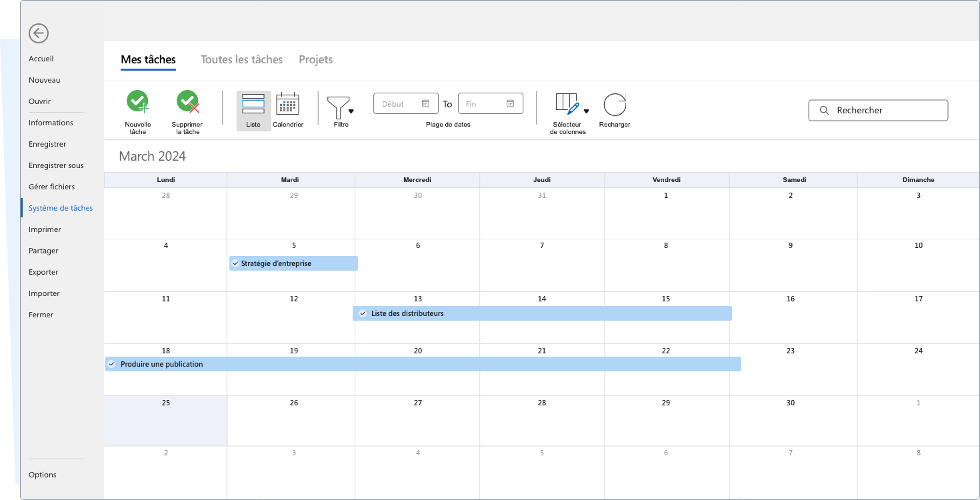This screenshot has height=500, width=980.
Task: Click the Début date input field
Action: pyautogui.click(x=406, y=103)
